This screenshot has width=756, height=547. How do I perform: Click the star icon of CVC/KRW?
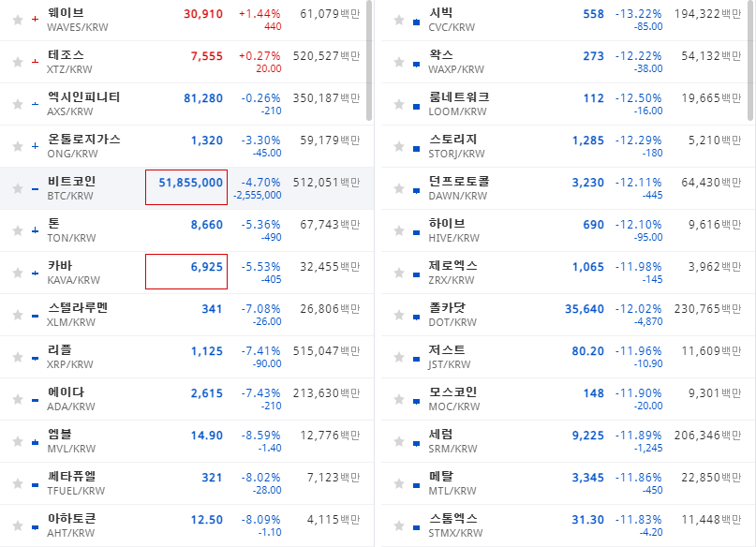(399, 20)
